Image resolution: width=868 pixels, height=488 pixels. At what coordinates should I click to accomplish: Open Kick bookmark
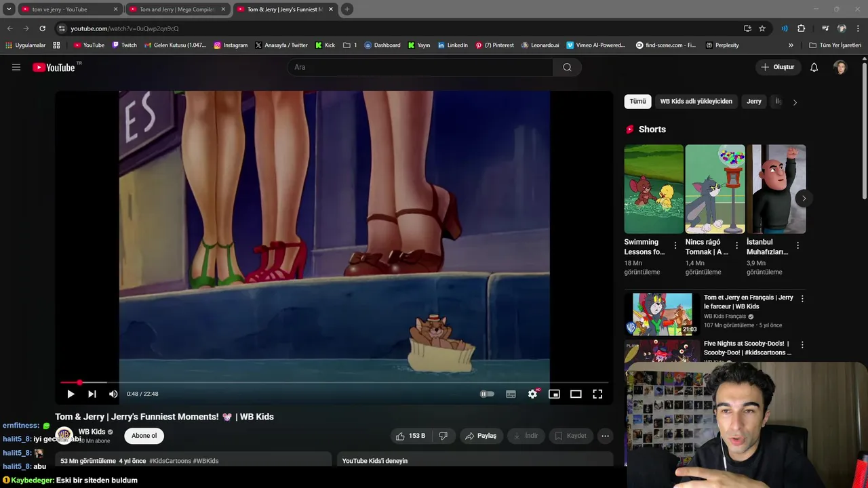pos(325,45)
